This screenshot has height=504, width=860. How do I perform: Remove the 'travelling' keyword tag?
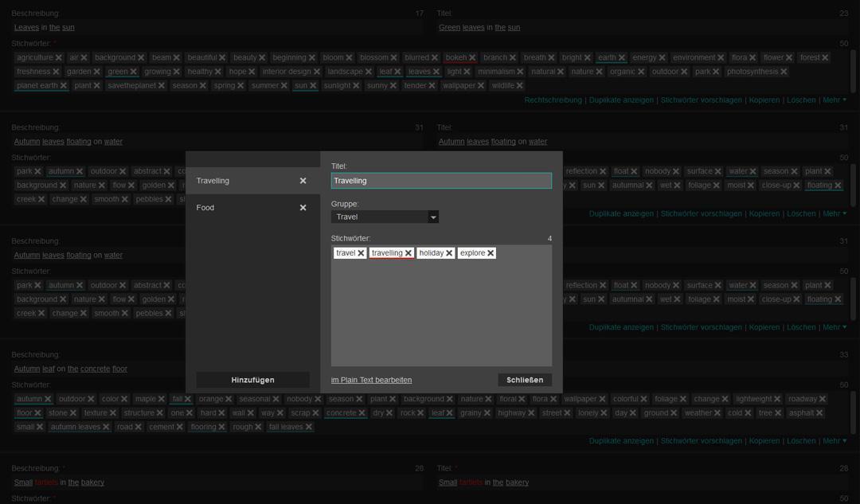pyautogui.click(x=408, y=253)
